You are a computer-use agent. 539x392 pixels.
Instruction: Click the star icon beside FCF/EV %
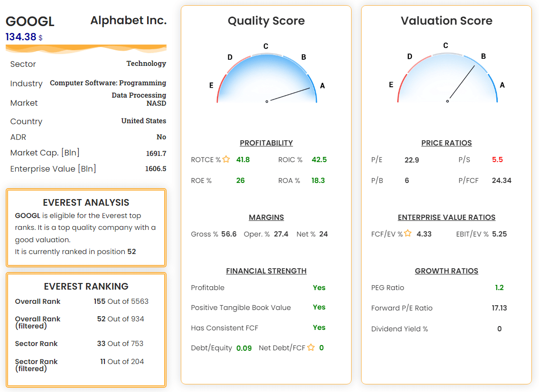[408, 233]
